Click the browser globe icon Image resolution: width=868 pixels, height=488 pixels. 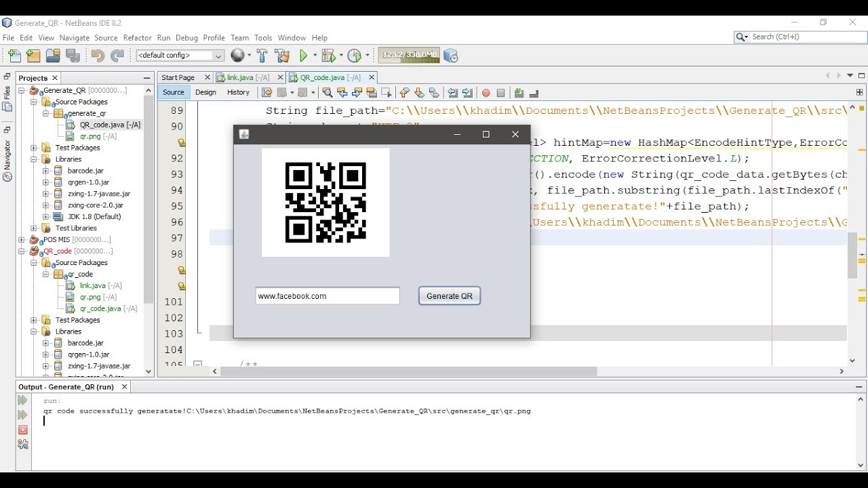237,56
